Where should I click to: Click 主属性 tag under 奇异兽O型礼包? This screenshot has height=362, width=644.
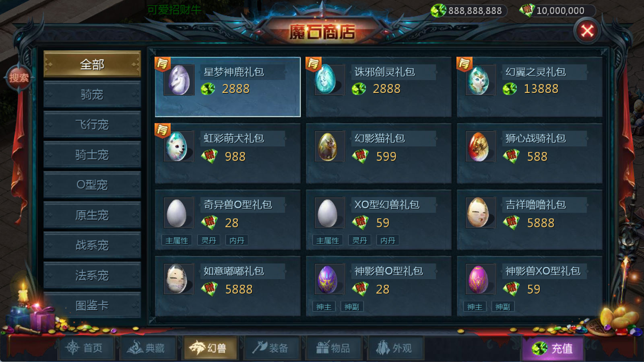pos(177,241)
